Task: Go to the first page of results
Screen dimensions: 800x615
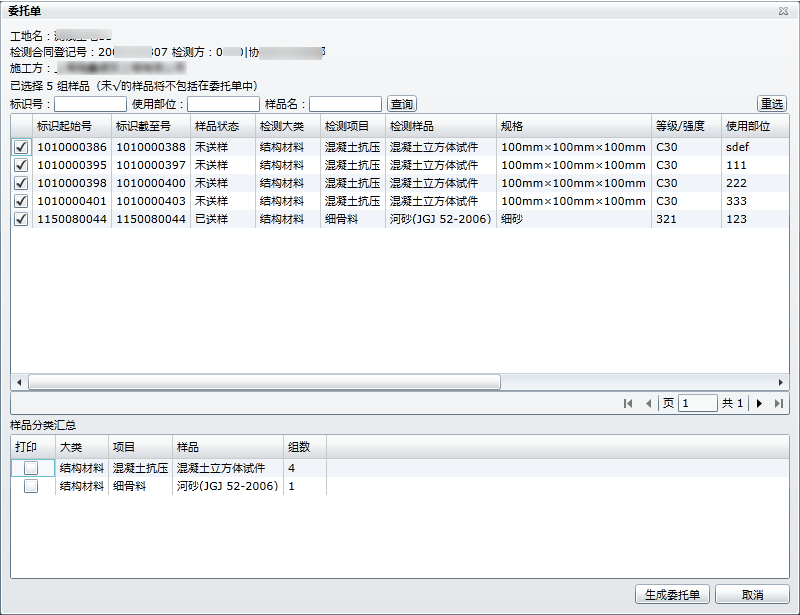Action: coord(628,403)
